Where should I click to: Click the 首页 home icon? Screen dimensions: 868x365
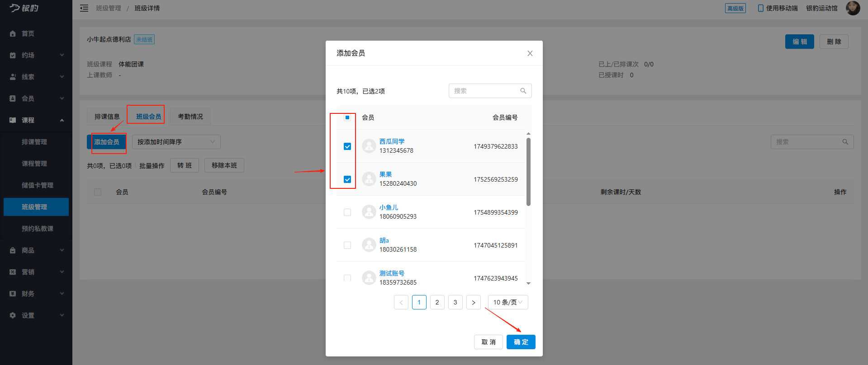click(13, 33)
